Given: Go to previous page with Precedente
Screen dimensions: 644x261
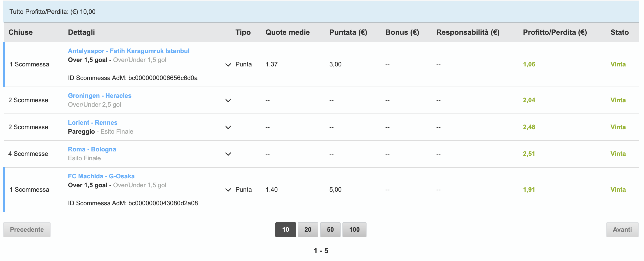Looking at the screenshot, I should pyautogui.click(x=27, y=230).
